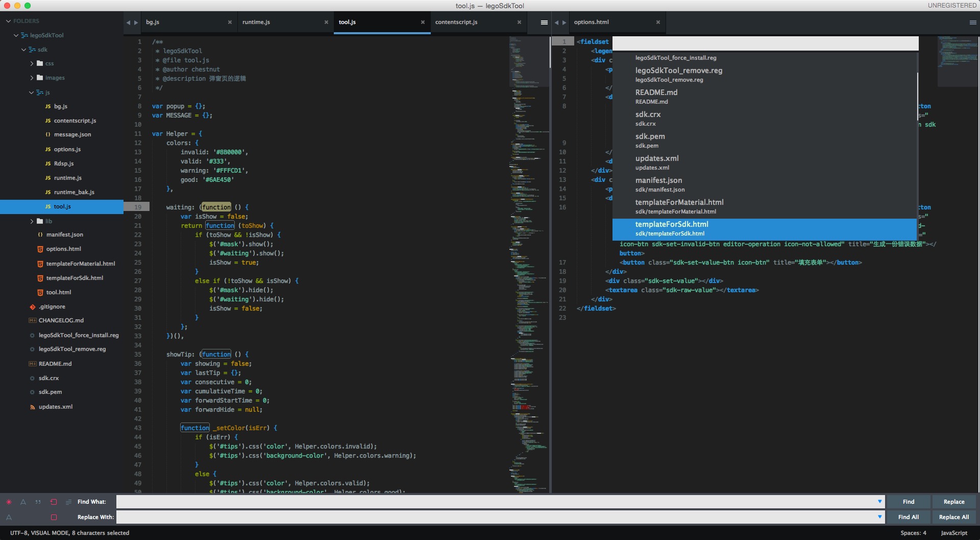Toggle in-selection search option
980x540 pixels.
coord(68,502)
